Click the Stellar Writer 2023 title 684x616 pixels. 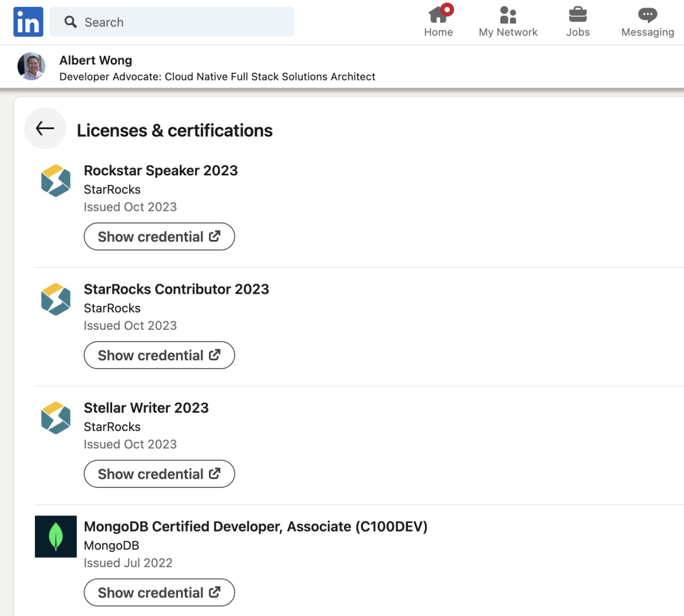point(146,408)
